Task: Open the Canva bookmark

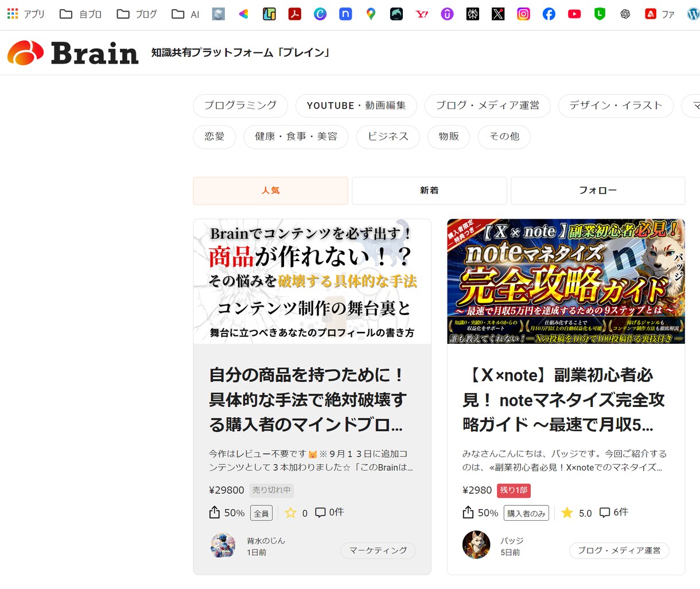Action: [x=320, y=14]
